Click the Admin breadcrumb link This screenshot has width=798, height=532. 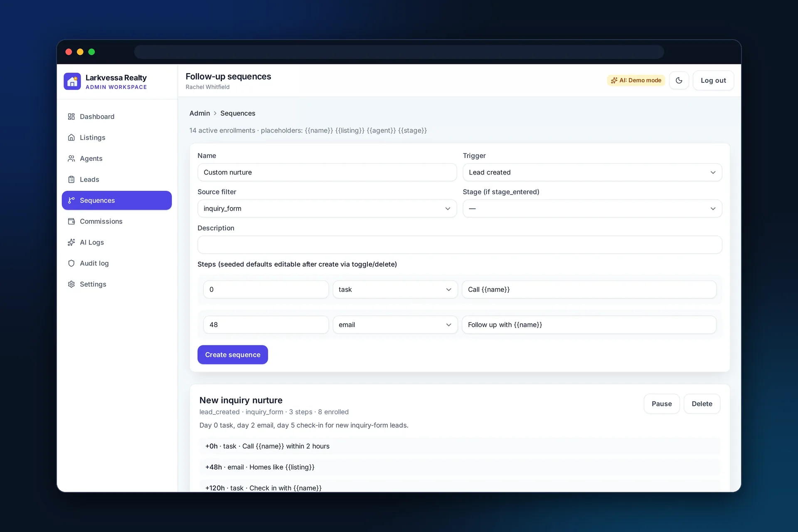(x=199, y=113)
